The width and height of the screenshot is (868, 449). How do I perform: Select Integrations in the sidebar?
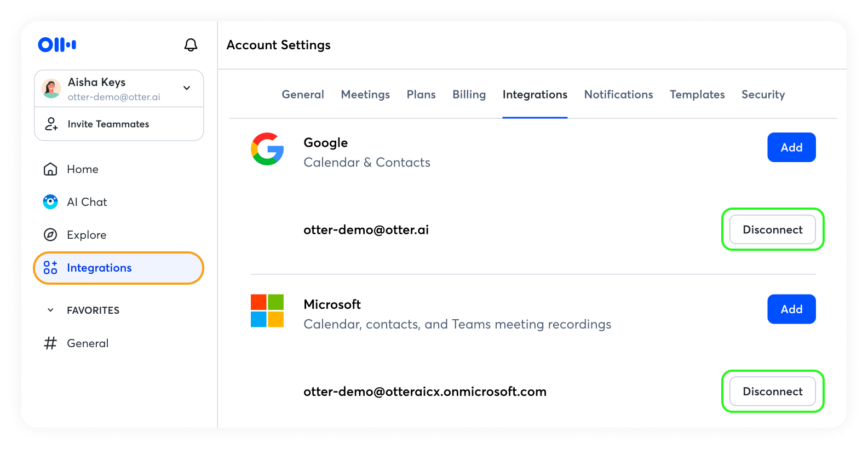pyautogui.click(x=99, y=268)
